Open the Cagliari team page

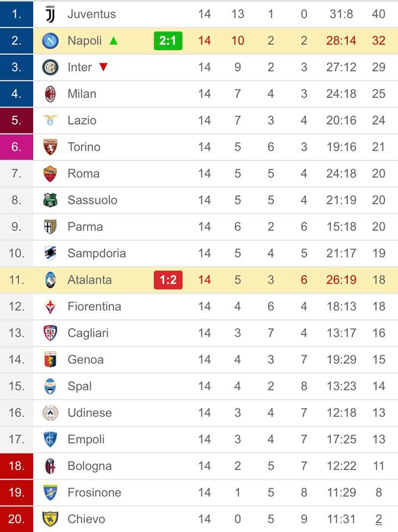[x=88, y=333]
